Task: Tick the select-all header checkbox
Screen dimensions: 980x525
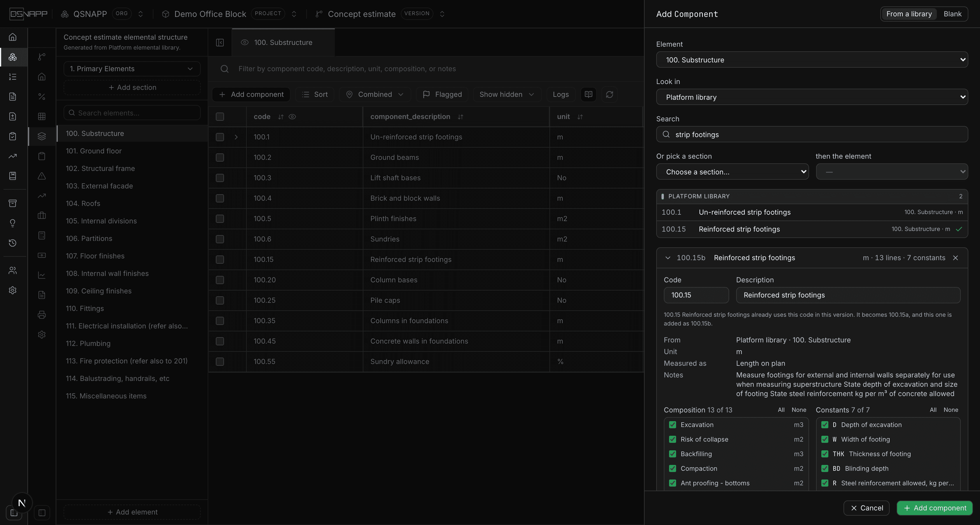Action: [220, 117]
